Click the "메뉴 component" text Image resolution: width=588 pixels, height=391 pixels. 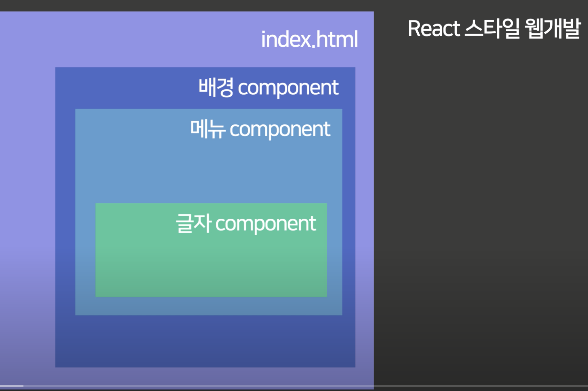260,129
